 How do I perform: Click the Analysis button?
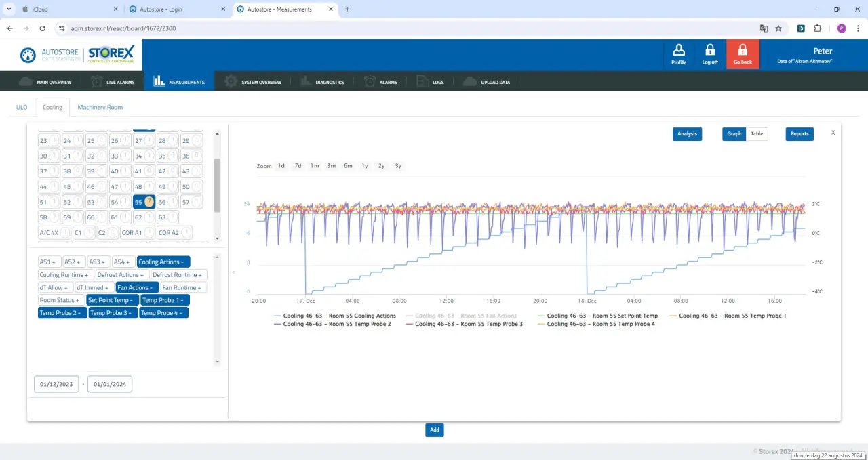[687, 134]
